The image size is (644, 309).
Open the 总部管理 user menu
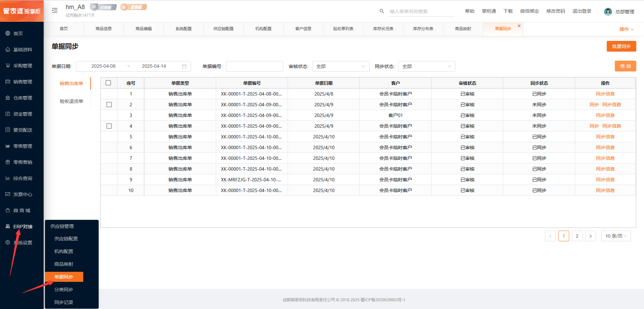tap(625, 12)
